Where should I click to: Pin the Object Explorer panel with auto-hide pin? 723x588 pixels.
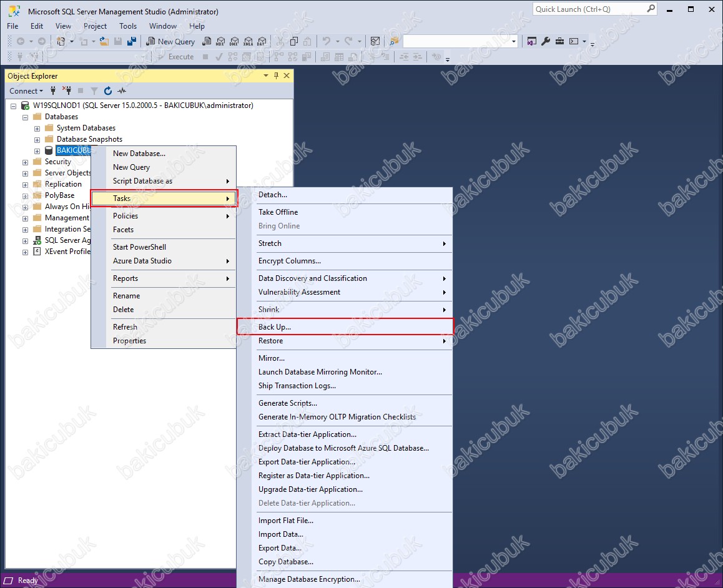(x=276, y=76)
